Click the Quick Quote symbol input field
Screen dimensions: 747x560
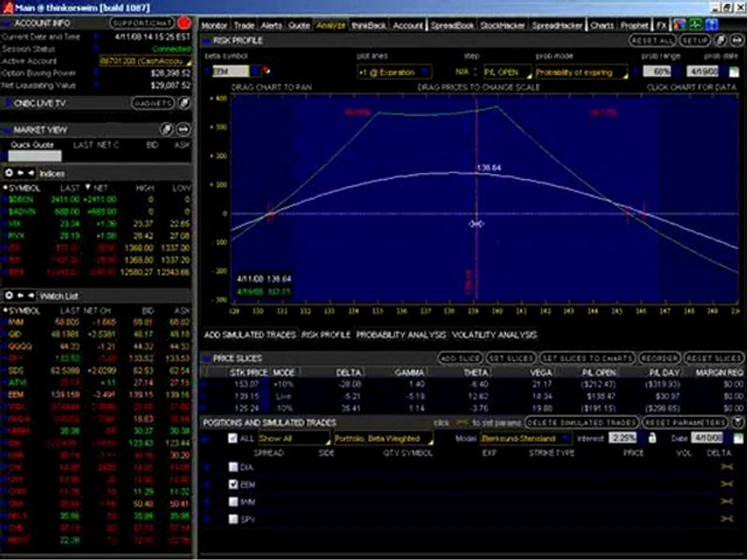coord(35,156)
